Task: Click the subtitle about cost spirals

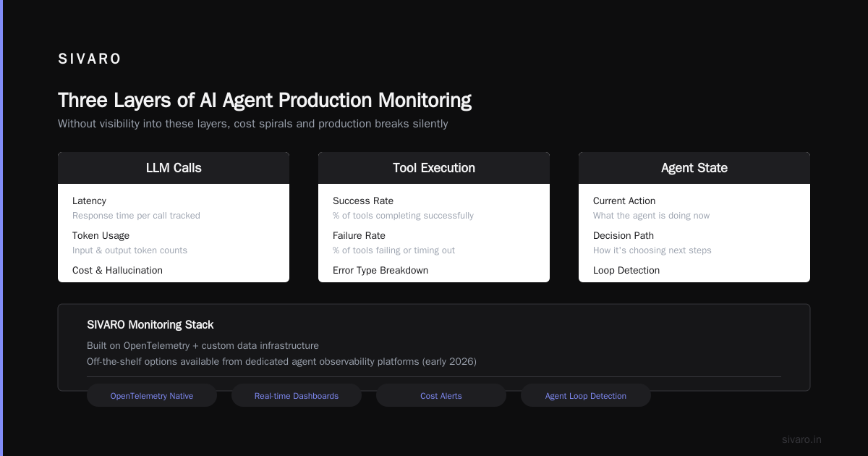Action: point(253,124)
